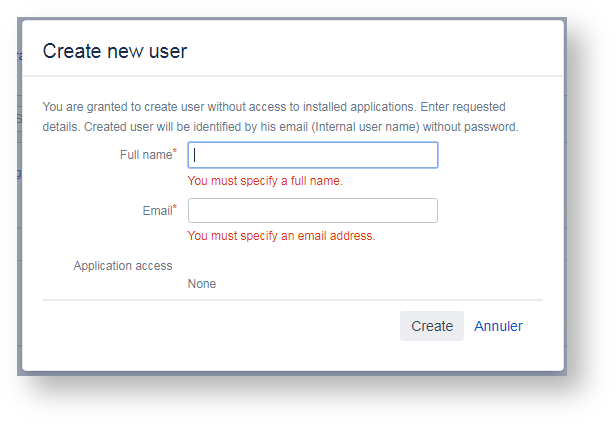Focus the Email input field

(312, 211)
